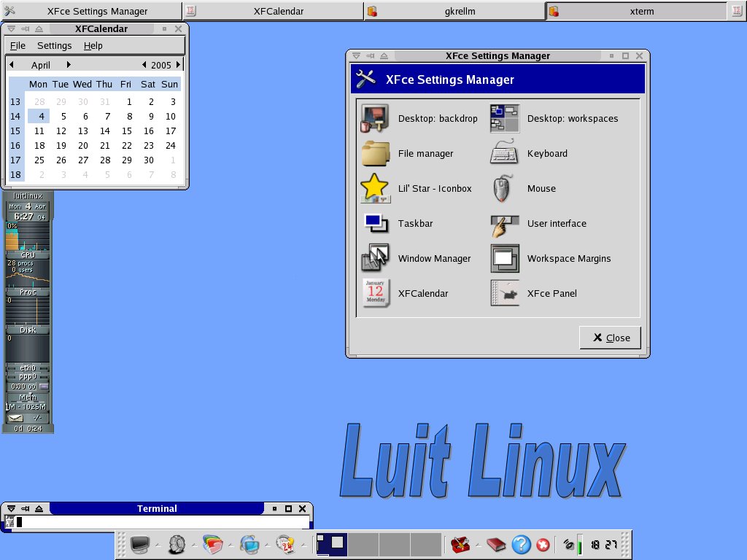Select April 22 in the calendar
The image size is (747, 560).
126,146
